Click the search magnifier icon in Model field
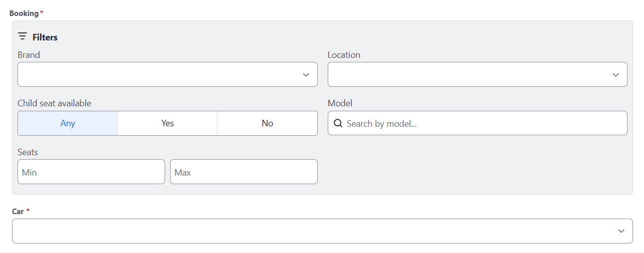 click(338, 123)
